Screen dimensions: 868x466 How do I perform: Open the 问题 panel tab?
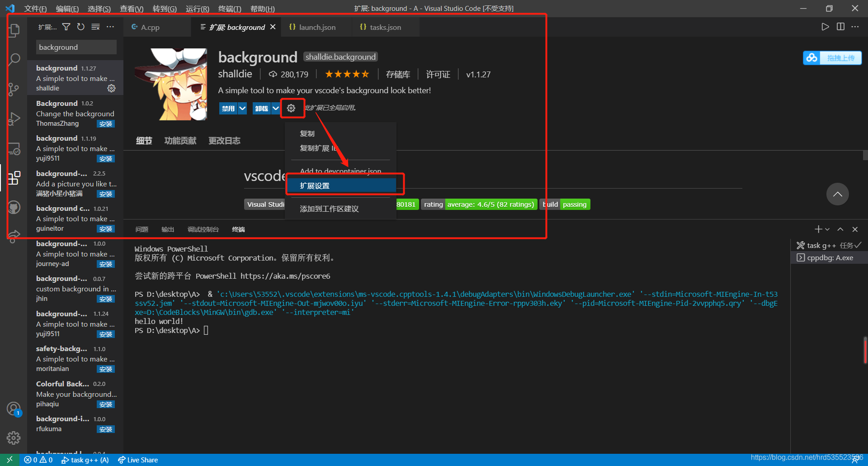(x=142, y=229)
